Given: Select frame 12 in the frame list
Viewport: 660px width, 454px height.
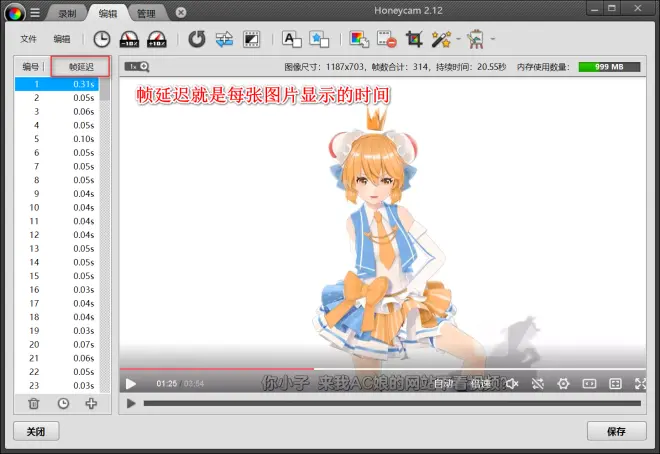Looking at the screenshot, I should [57, 235].
